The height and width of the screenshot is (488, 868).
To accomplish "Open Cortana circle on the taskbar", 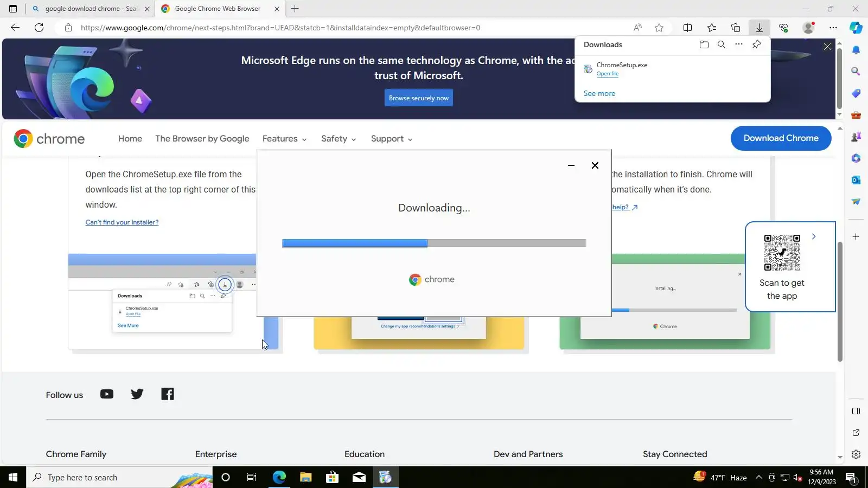I will click(x=226, y=477).
